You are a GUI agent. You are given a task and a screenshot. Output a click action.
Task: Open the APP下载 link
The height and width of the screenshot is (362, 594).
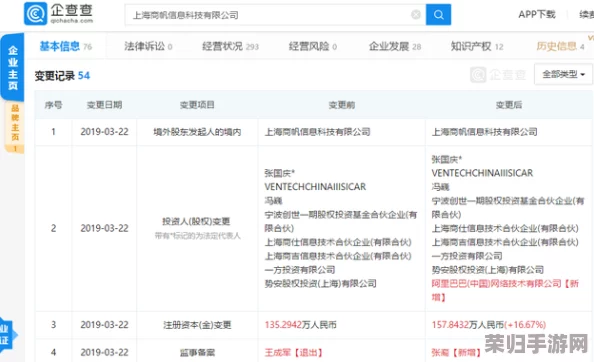(536, 14)
